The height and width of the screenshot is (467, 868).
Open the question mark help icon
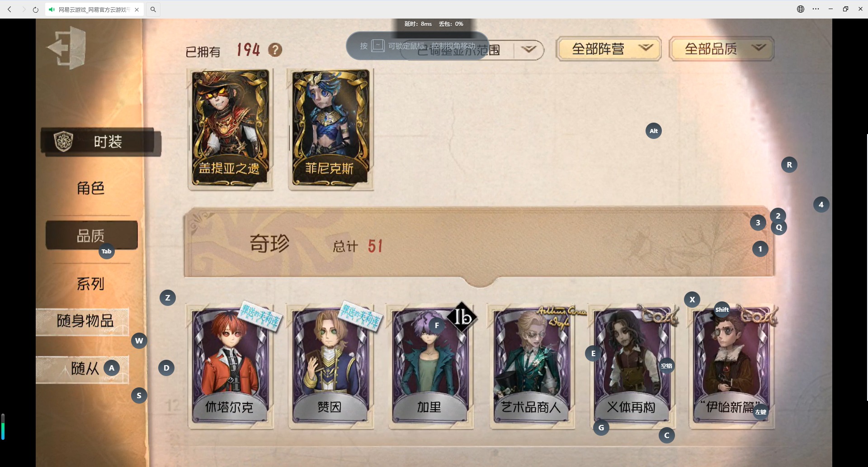click(x=275, y=50)
